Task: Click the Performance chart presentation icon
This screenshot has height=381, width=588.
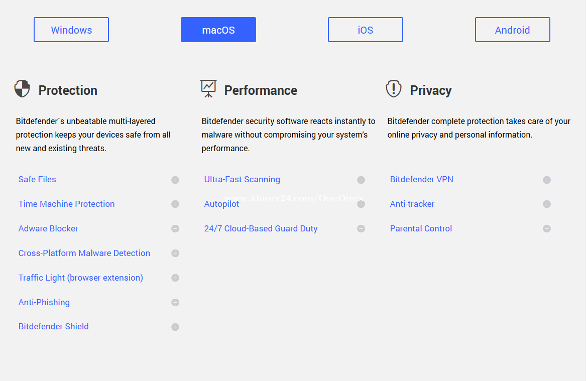Action: tap(208, 89)
